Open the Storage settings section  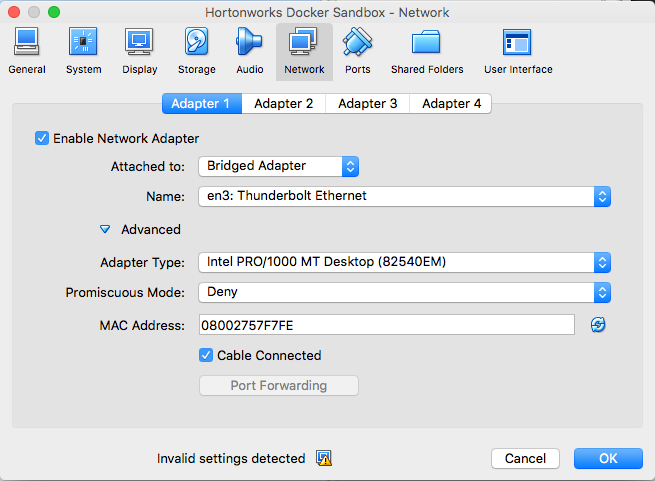click(196, 51)
